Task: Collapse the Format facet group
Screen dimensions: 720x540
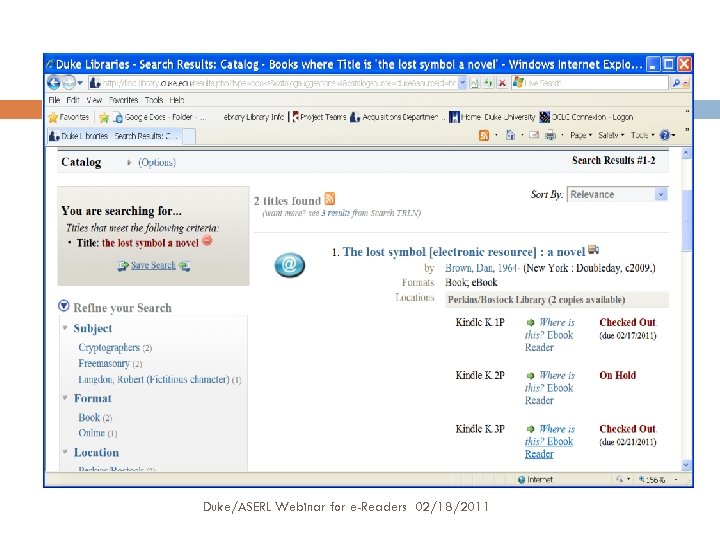Action: click(65, 398)
